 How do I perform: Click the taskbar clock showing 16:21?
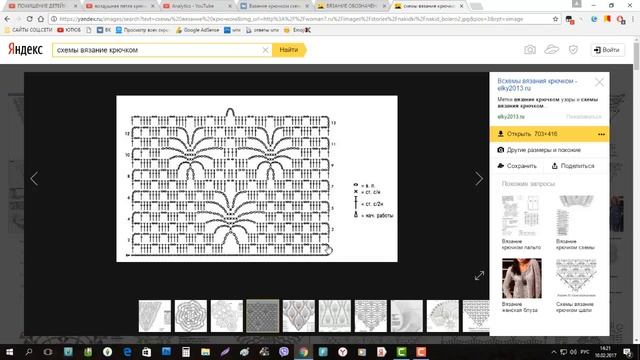(x=605, y=352)
